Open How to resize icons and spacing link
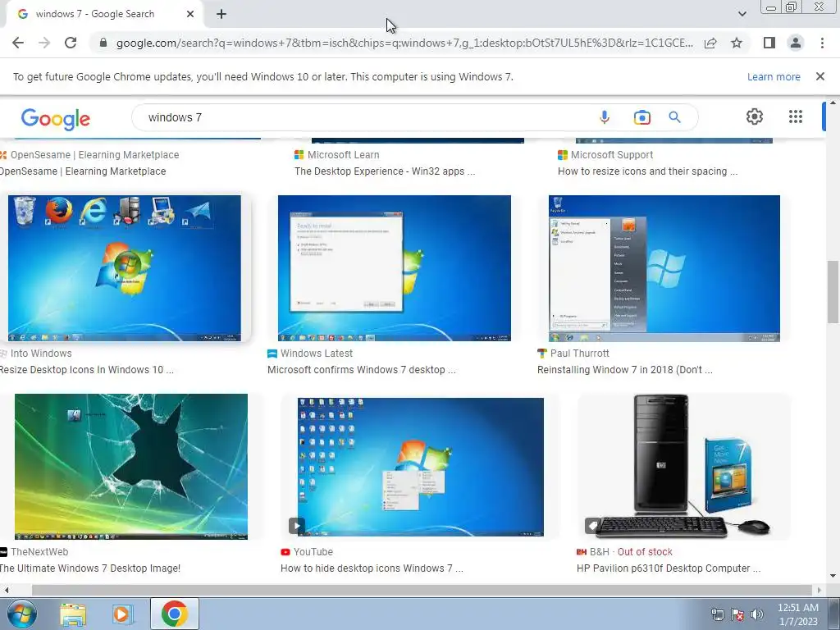Viewport: 840px width, 630px height. pos(648,171)
